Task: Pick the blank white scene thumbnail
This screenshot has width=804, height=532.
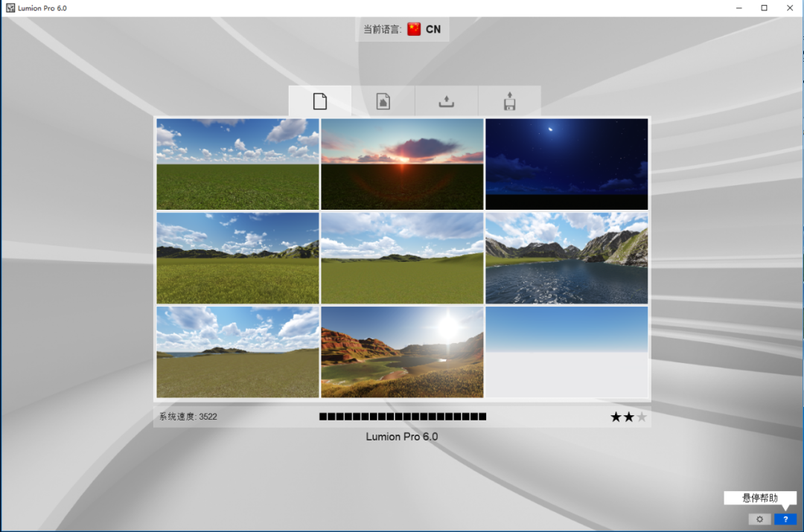Action: click(x=567, y=352)
